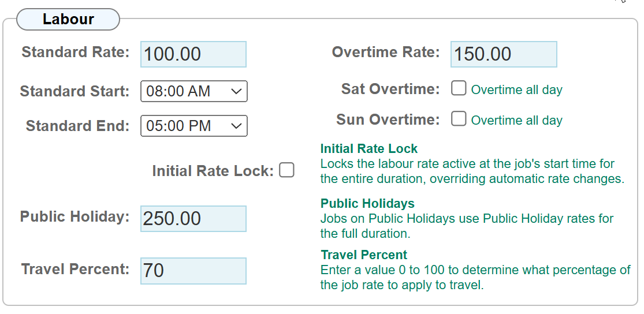The width and height of the screenshot is (644, 314).
Task: Toggle the Initial Rate Lock checkbox
Action: click(x=286, y=170)
